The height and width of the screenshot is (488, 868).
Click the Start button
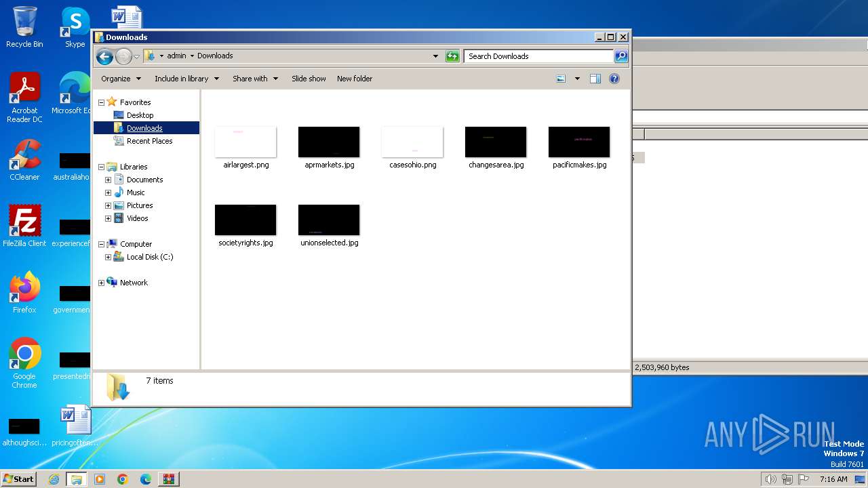tap(18, 479)
